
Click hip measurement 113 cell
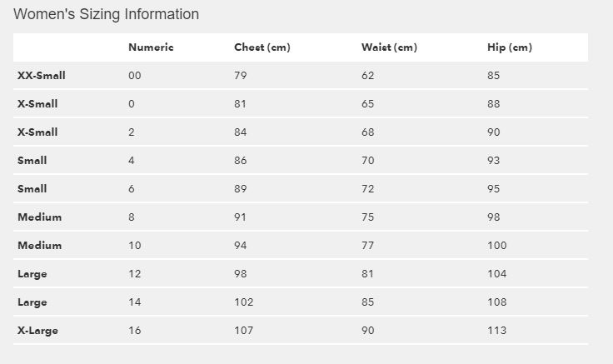pyautogui.click(x=496, y=331)
